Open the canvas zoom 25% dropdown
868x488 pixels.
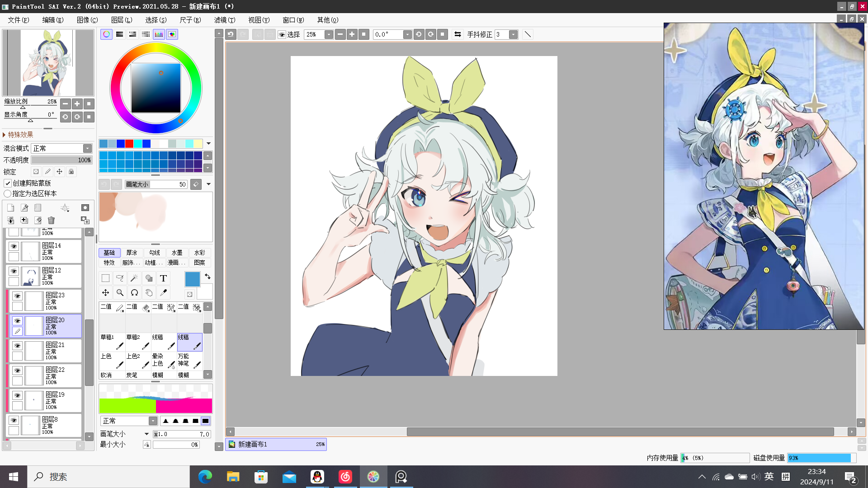point(329,34)
